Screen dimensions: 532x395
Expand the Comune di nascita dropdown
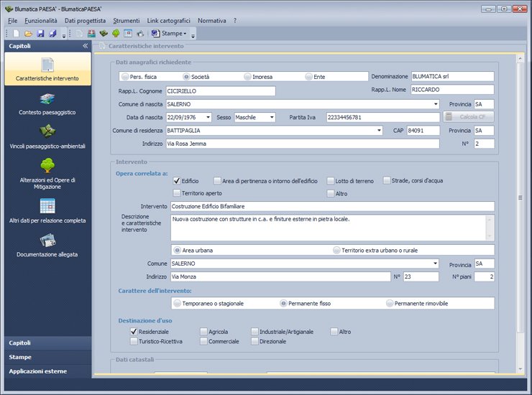coord(434,104)
